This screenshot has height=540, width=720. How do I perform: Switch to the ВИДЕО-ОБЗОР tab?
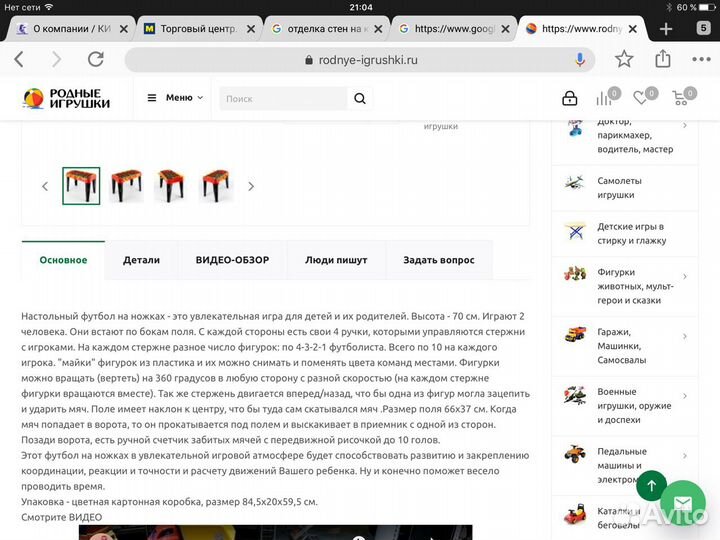(x=225, y=260)
